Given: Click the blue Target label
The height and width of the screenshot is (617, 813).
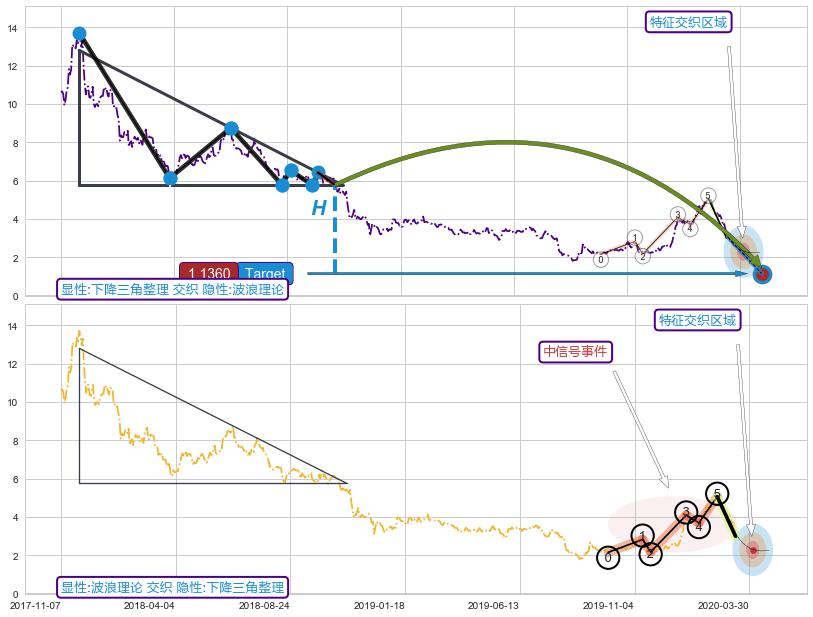Looking at the screenshot, I should pyautogui.click(x=265, y=274).
